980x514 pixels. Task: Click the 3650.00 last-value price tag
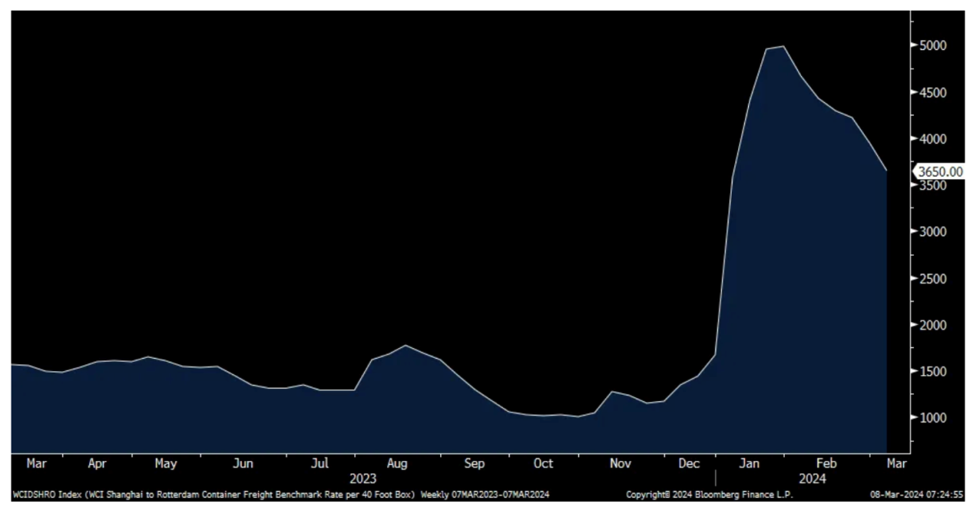pos(939,172)
